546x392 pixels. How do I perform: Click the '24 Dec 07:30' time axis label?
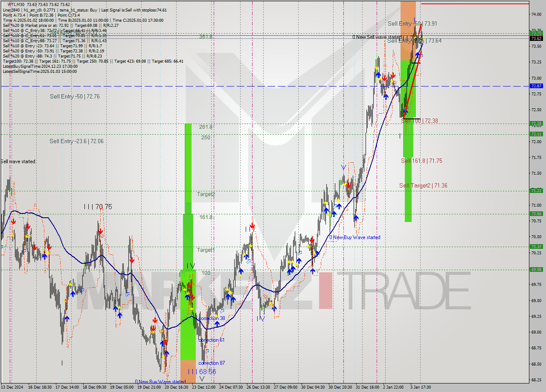point(232,387)
